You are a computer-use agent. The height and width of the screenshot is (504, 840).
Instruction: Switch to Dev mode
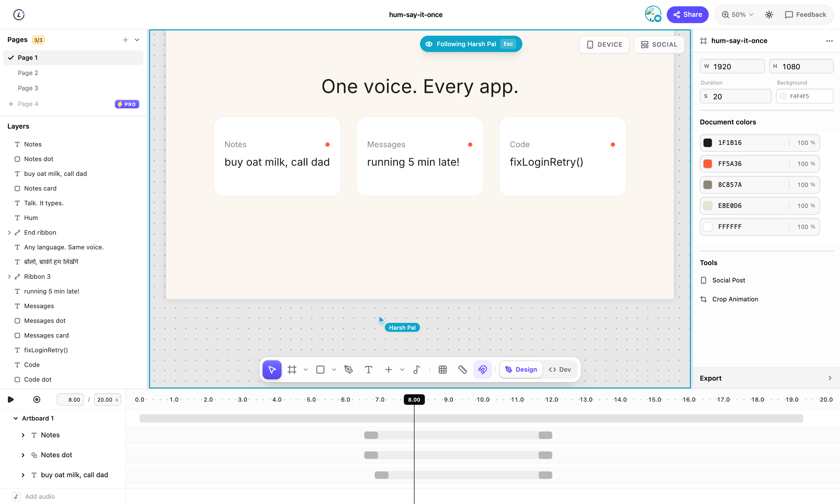(560, 370)
